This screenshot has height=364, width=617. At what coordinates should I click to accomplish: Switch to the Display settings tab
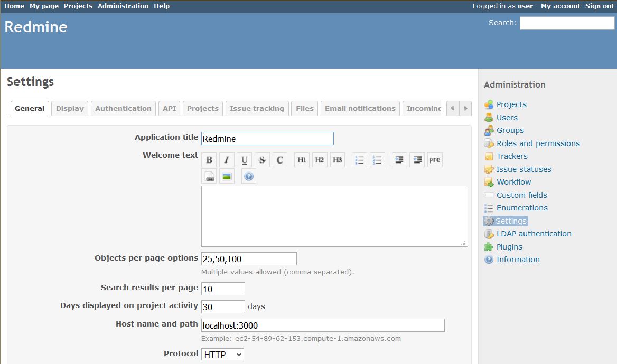click(x=70, y=109)
